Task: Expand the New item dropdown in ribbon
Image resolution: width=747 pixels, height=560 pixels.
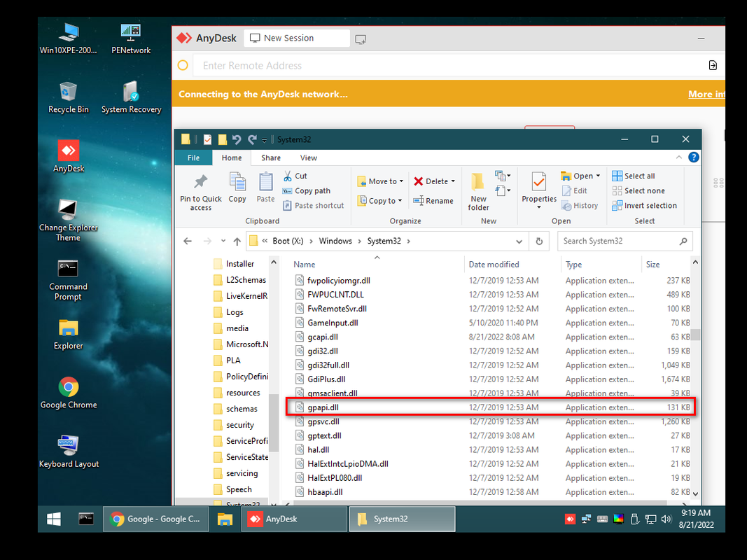Action: click(503, 176)
